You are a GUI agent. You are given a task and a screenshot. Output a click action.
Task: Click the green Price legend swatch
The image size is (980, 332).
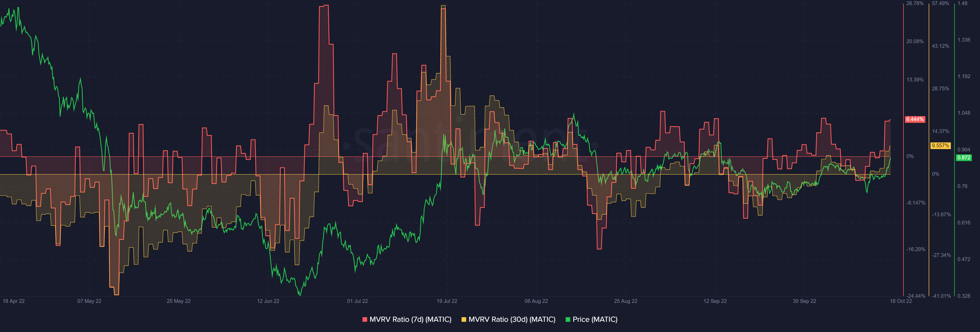[568, 319]
